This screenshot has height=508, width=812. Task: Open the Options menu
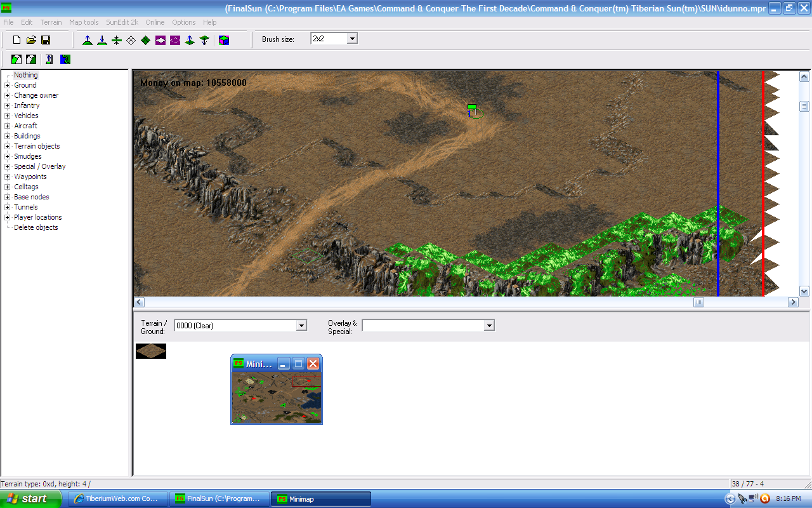[x=184, y=22]
